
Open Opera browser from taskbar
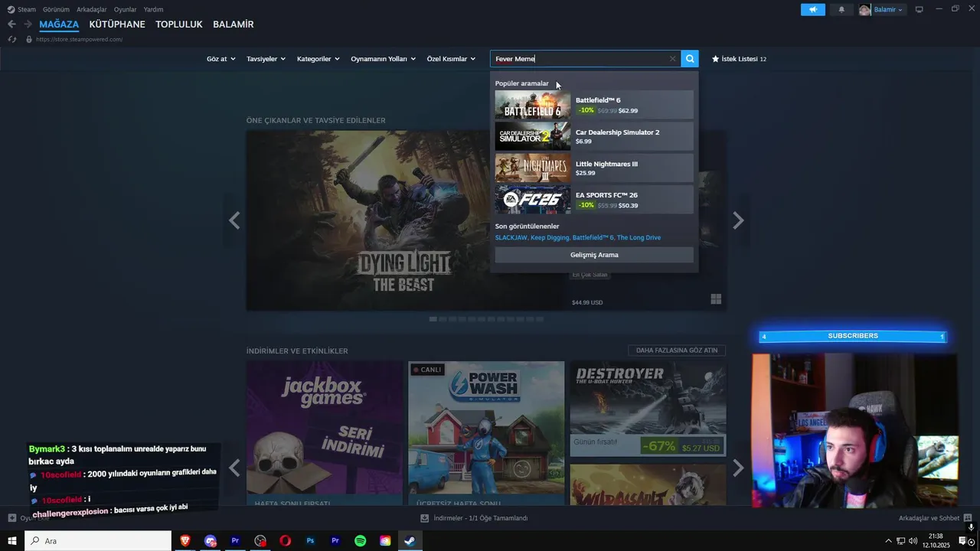[x=285, y=541]
